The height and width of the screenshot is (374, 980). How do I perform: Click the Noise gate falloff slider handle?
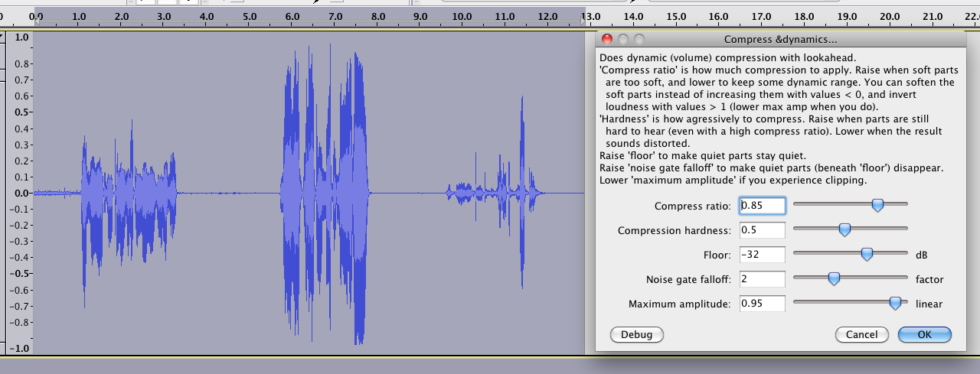tap(834, 279)
